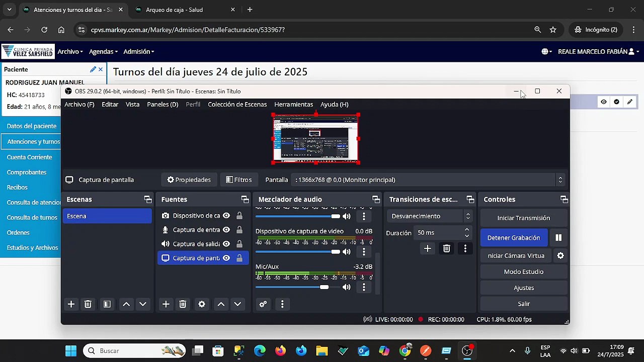Open OBS Editar menu

click(110, 105)
